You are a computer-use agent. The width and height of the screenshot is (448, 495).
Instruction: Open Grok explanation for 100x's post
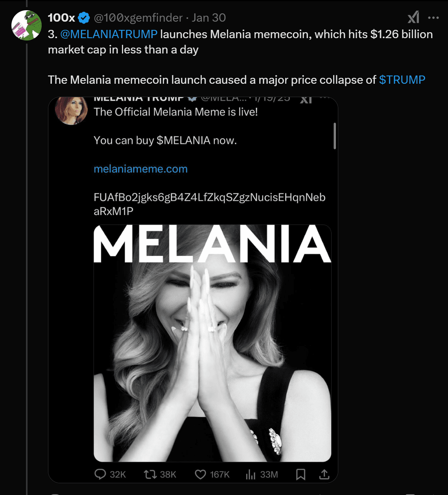tap(413, 18)
